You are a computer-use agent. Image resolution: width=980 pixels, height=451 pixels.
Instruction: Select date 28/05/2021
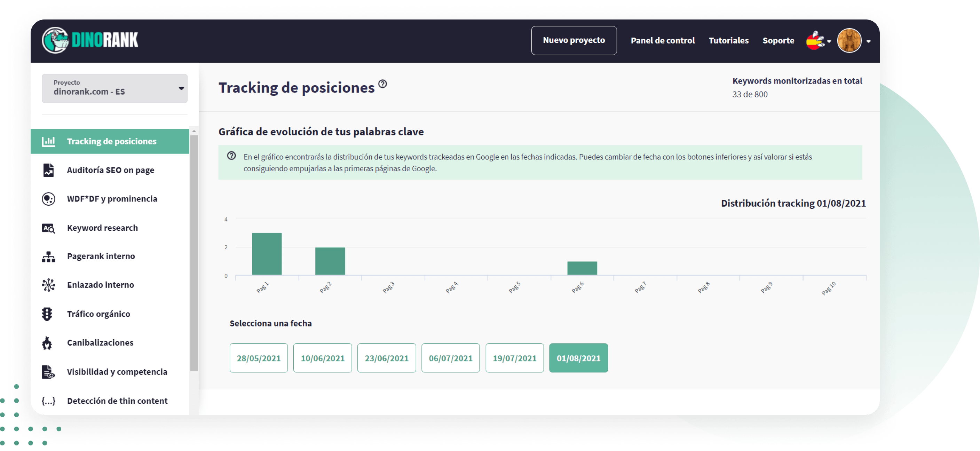[259, 358]
